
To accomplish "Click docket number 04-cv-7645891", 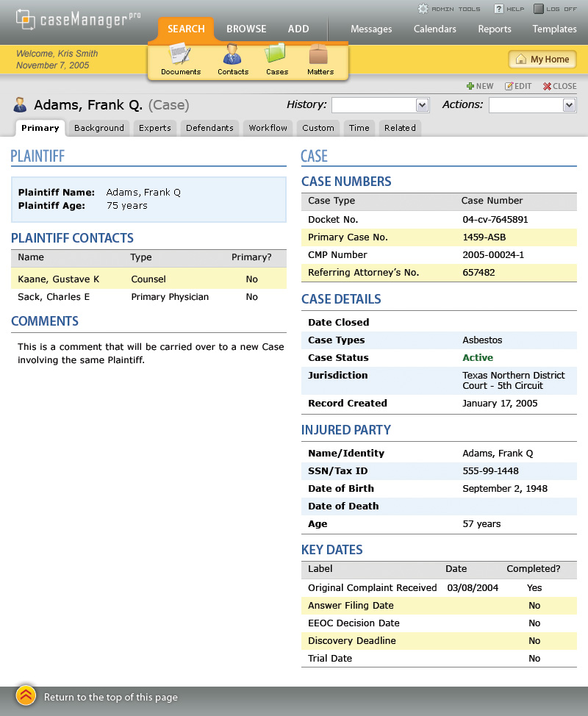I will 495,219.
